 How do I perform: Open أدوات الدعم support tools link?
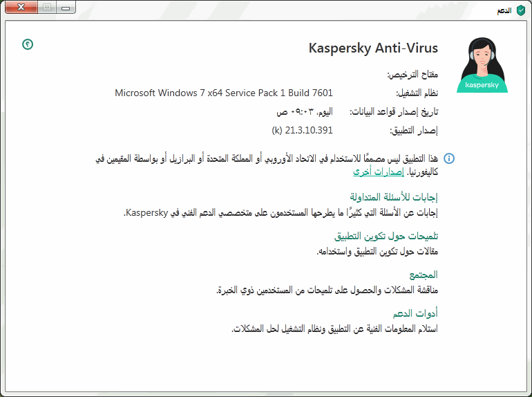415,313
